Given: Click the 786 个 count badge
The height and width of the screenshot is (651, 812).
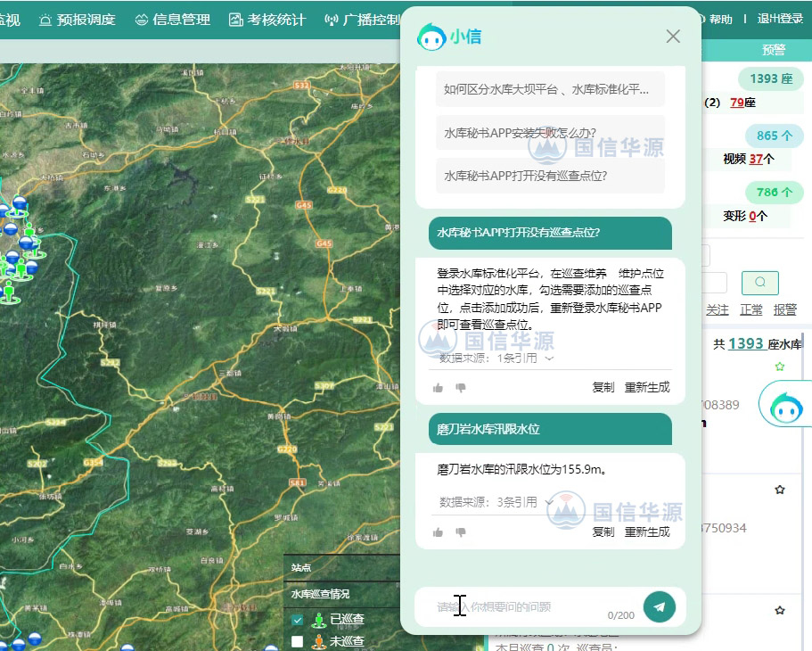Looking at the screenshot, I should pos(775,193).
